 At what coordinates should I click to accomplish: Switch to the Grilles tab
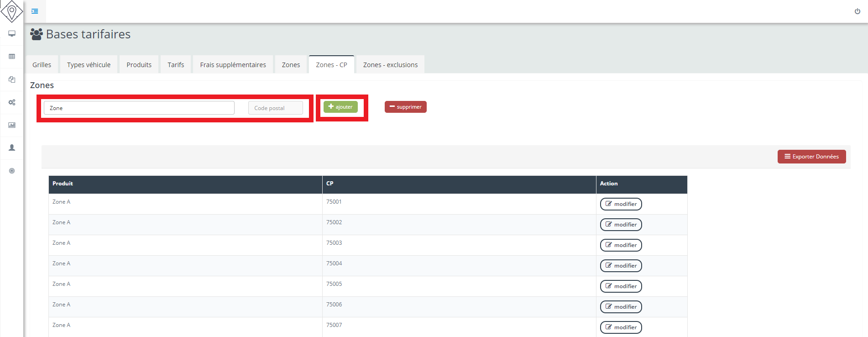pyautogui.click(x=42, y=65)
